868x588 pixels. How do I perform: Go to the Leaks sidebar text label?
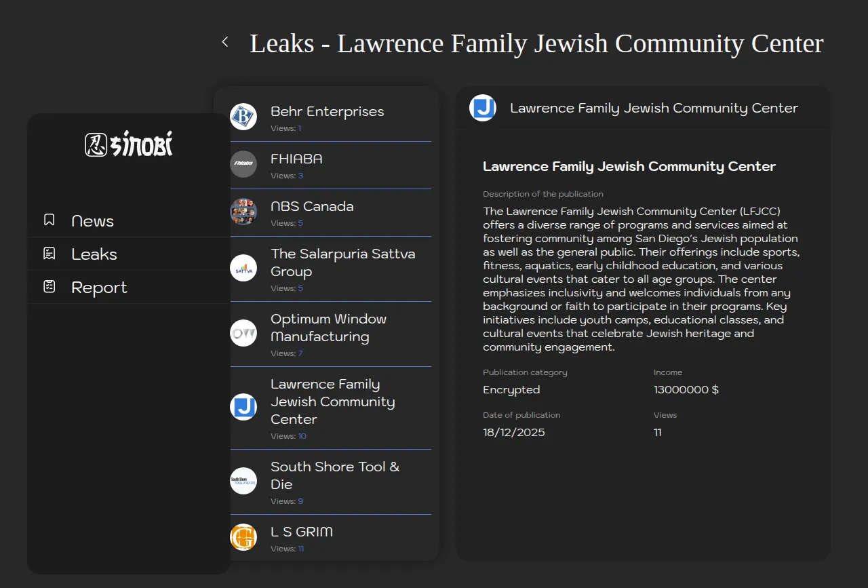pyautogui.click(x=94, y=254)
